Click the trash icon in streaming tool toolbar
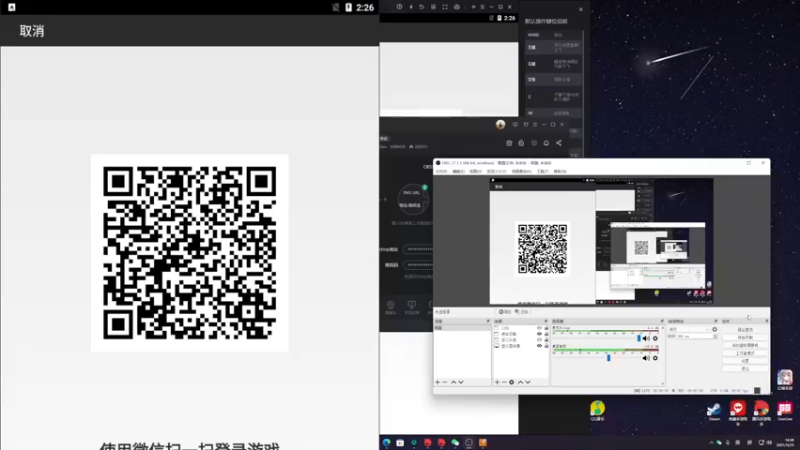 pyautogui.click(x=509, y=143)
